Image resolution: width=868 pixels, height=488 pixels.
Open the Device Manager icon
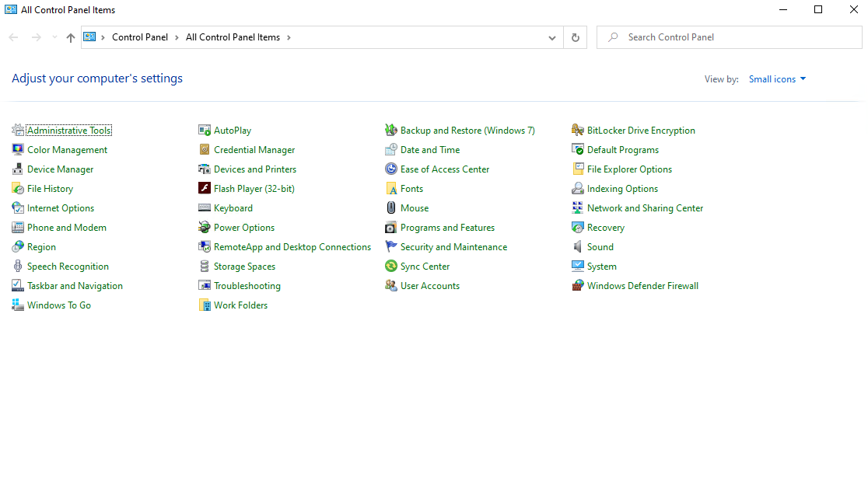tap(18, 169)
